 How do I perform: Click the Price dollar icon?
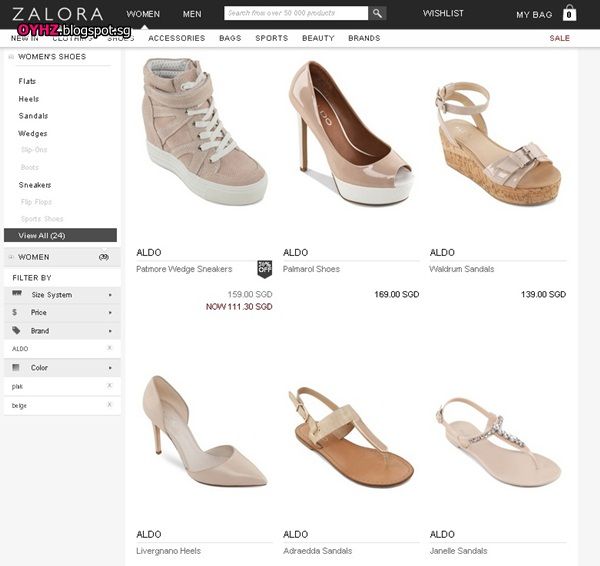[x=15, y=312]
